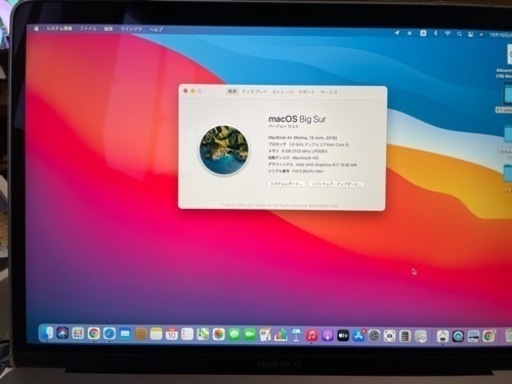Open the Mail app in Dock
Image resolution: width=512 pixels, height=384 pixels.
125,333
